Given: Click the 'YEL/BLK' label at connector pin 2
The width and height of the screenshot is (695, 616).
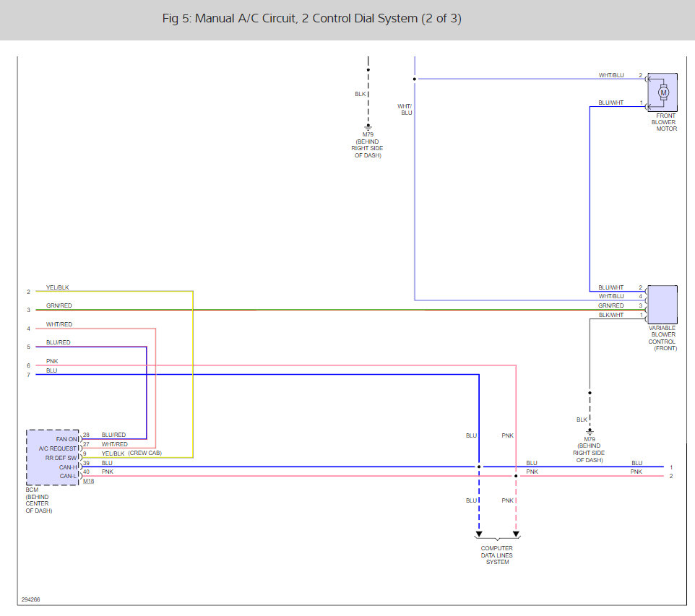Looking at the screenshot, I should coord(58,287).
